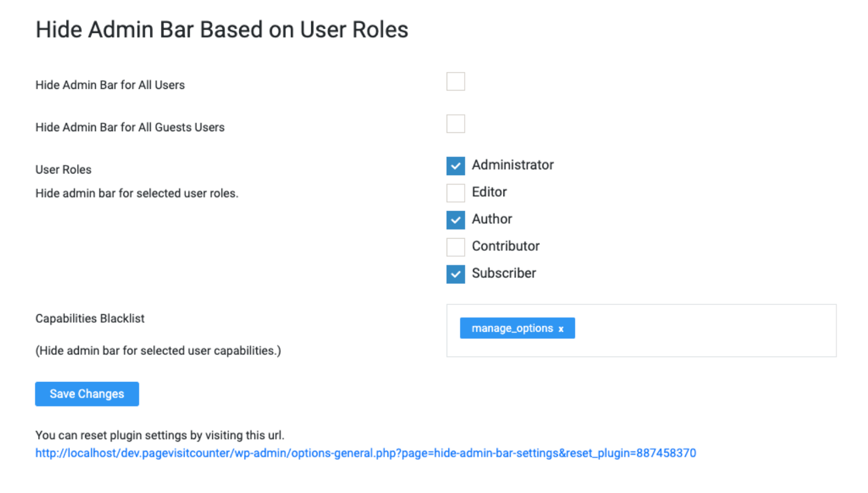Uncheck the Administrator role checkbox

(x=455, y=166)
